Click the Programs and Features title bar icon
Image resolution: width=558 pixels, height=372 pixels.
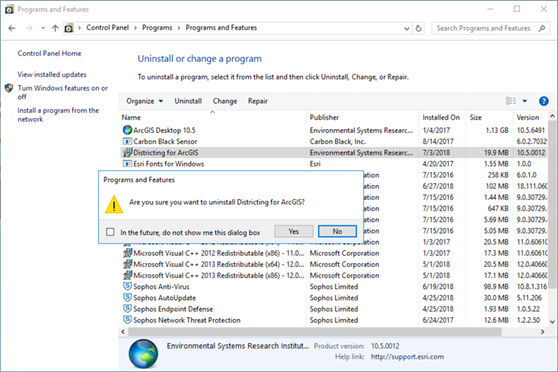(9, 9)
